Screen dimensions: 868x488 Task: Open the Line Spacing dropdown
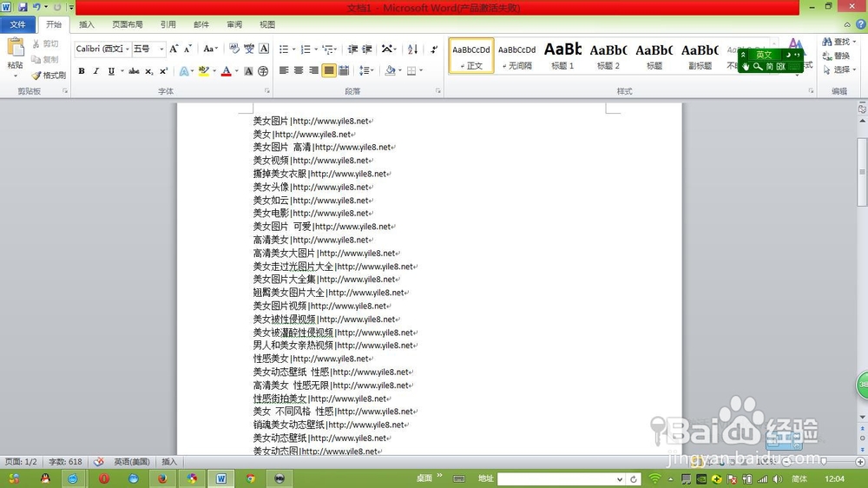point(366,70)
